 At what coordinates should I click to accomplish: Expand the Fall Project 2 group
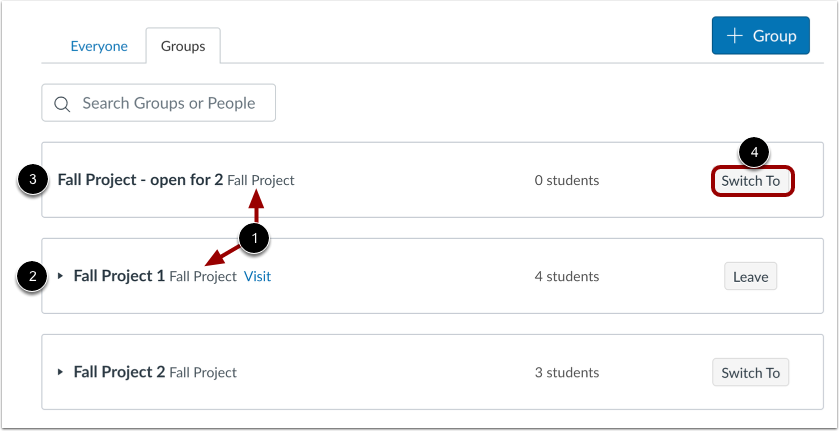pyautogui.click(x=60, y=372)
